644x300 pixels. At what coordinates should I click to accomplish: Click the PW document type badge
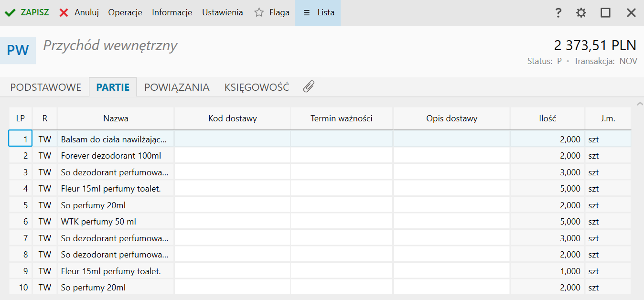pyautogui.click(x=18, y=50)
